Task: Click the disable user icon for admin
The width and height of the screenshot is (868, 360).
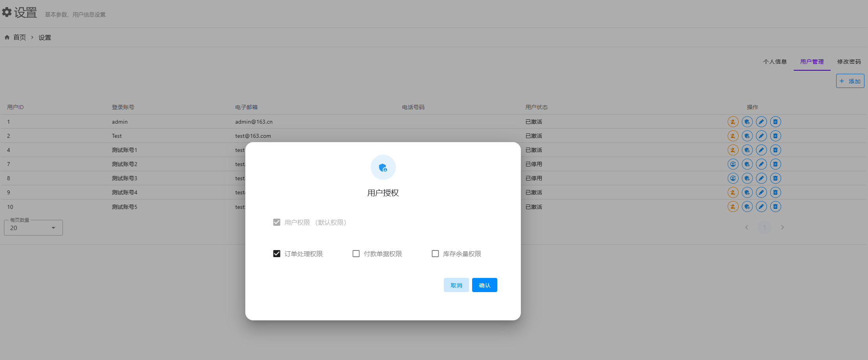Action: tap(733, 122)
